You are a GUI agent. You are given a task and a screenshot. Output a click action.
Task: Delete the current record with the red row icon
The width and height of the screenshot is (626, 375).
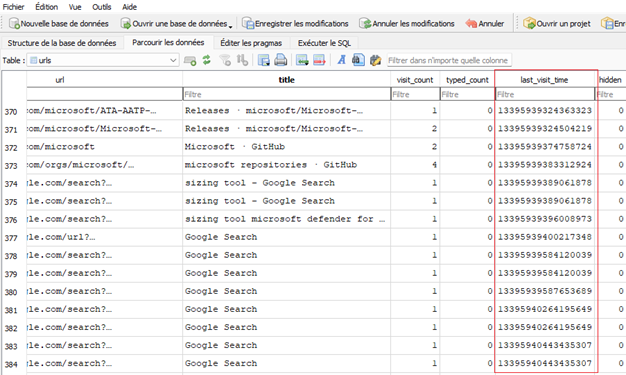tap(319, 60)
